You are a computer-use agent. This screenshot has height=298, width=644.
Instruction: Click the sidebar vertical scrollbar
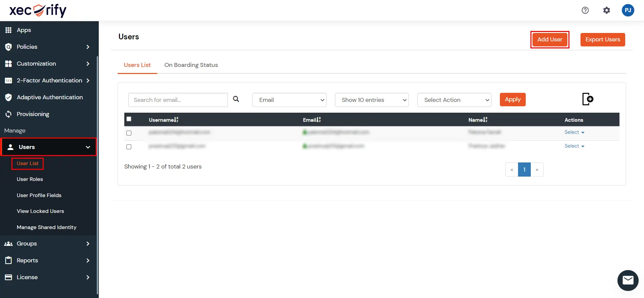pos(97,175)
